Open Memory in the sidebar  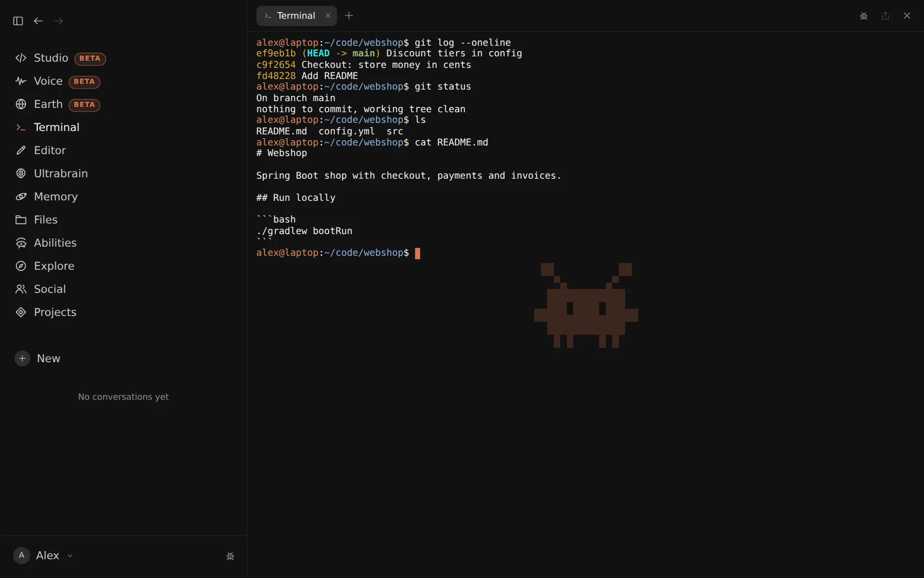pos(46,197)
